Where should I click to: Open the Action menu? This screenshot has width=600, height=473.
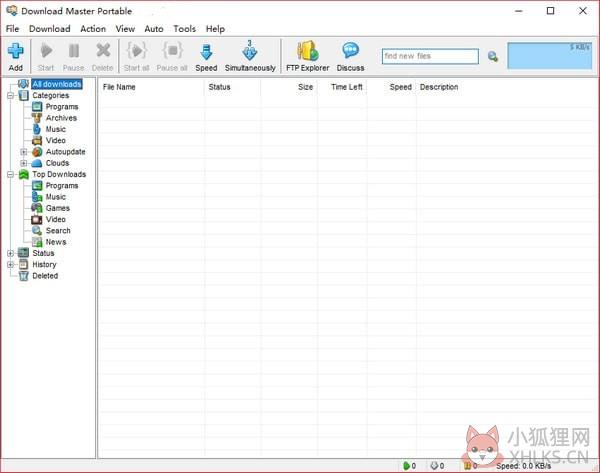pos(93,29)
